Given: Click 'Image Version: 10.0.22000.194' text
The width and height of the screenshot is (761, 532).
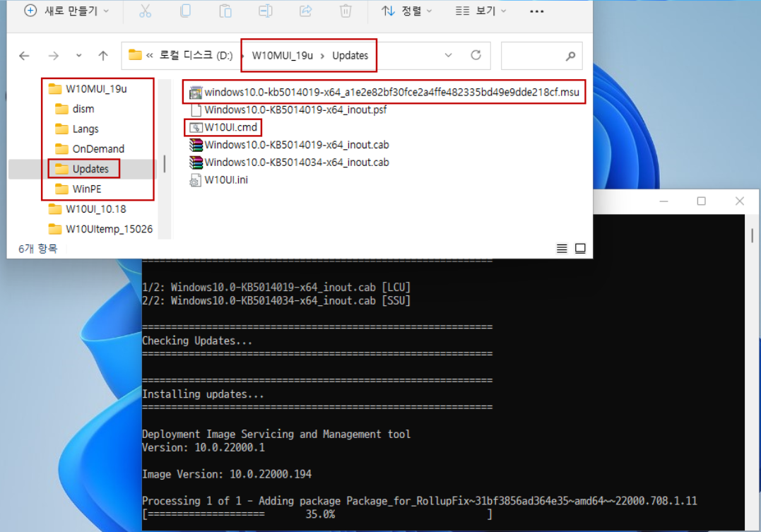Looking at the screenshot, I should [227, 474].
